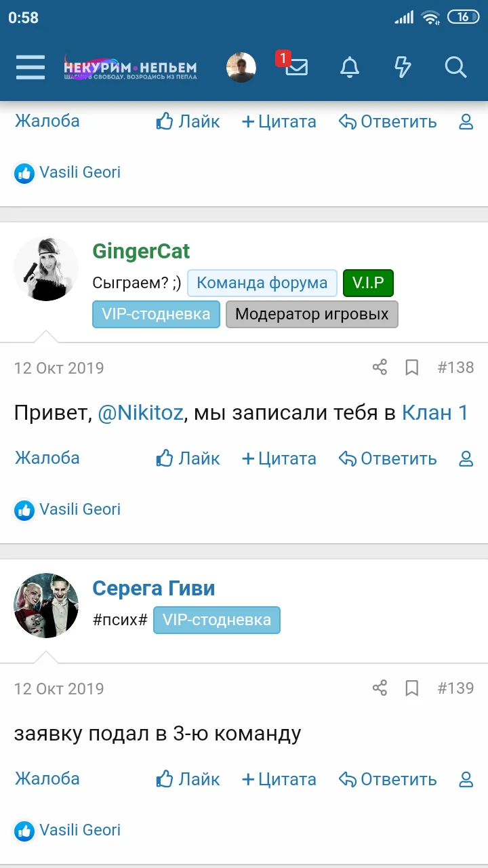Open the @Nikitoz mention link
Image resolution: width=488 pixels, height=868 pixels.
(140, 413)
